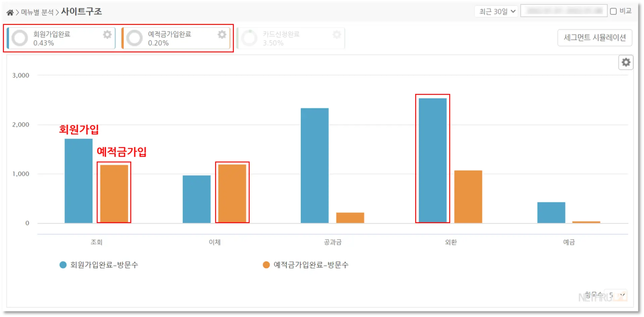Click the blue 이체 bar
The width and height of the screenshot is (644, 317).
tap(197, 199)
